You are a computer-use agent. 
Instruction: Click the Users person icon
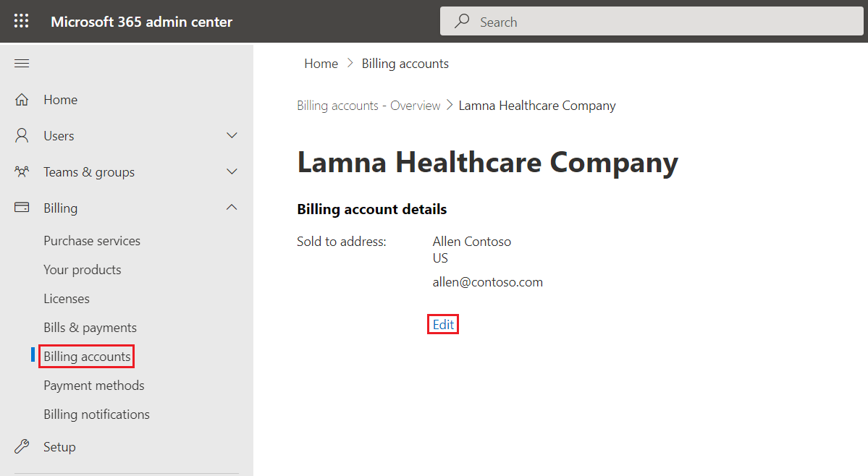point(22,135)
